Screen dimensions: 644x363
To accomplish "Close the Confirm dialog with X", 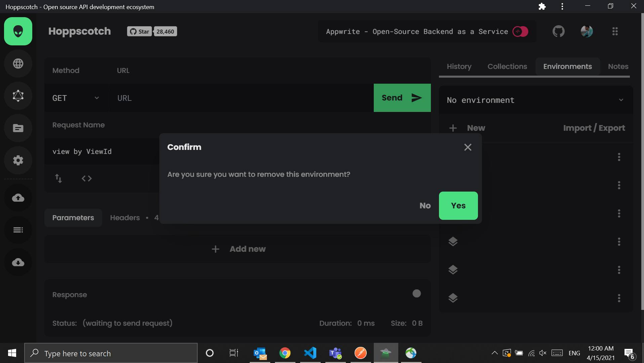I will click(468, 147).
